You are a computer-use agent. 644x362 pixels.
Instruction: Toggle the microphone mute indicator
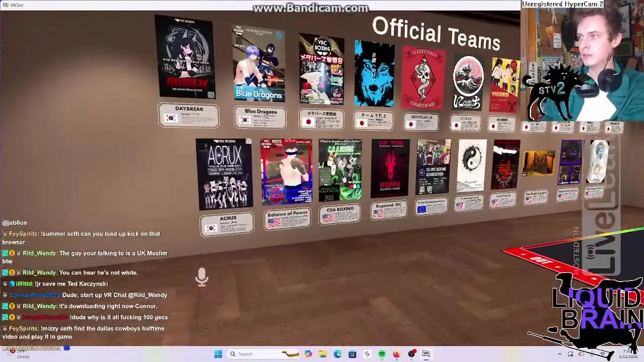(202, 277)
